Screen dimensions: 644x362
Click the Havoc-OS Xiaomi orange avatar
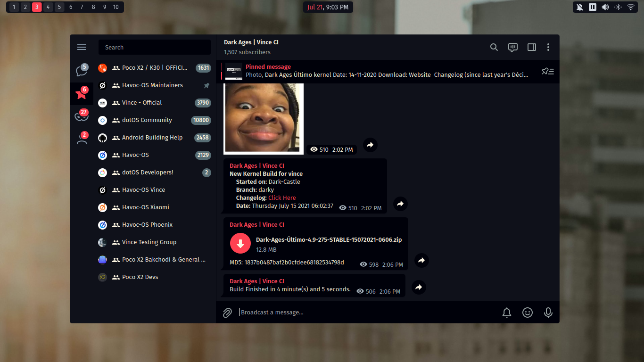(x=102, y=207)
